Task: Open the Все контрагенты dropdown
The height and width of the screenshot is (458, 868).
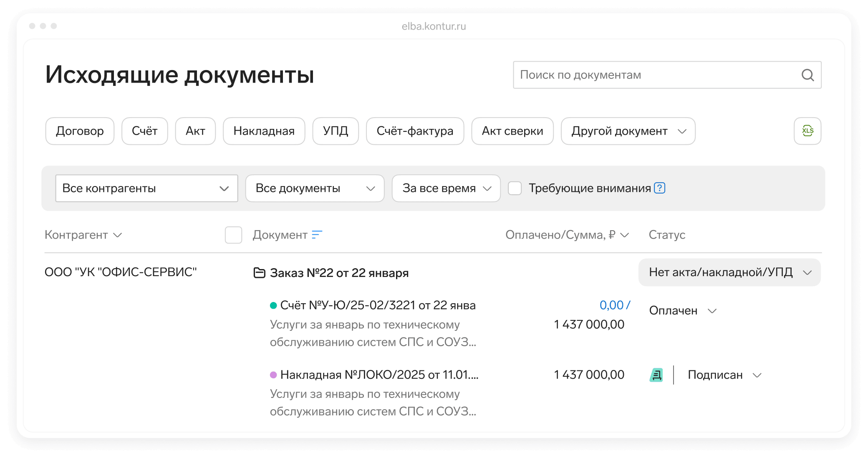Action: click(146, 188)
